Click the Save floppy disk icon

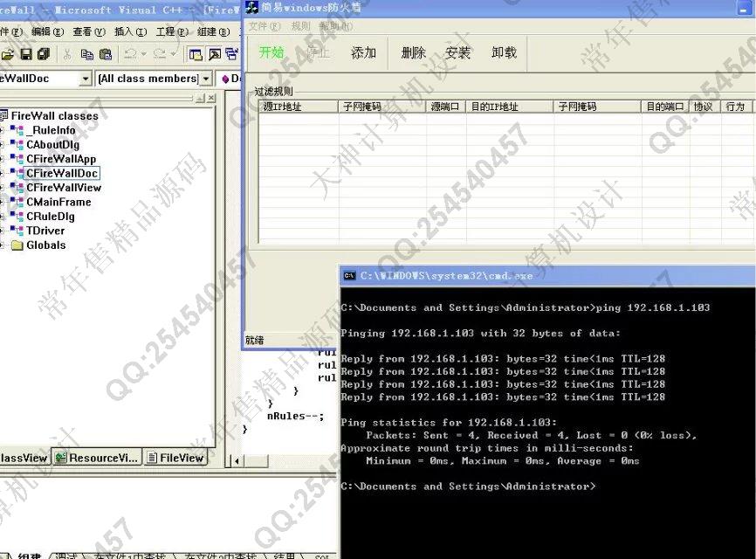tap(26, 54)
